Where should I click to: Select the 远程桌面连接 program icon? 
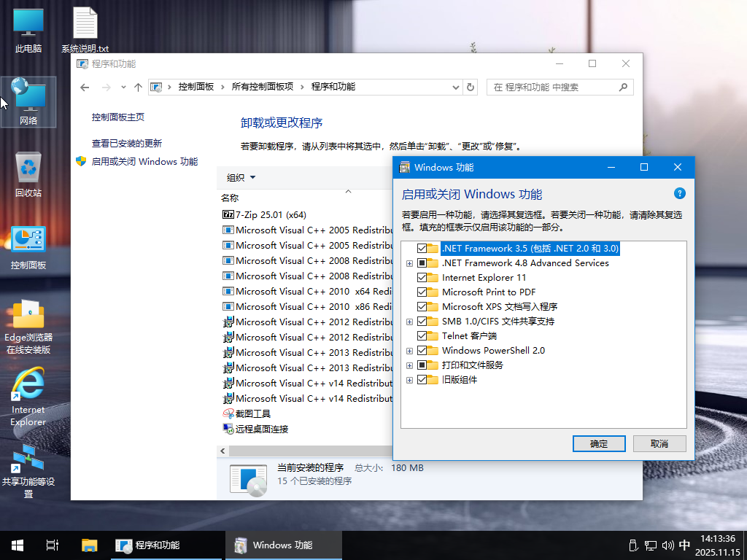[x=228, y=429]
